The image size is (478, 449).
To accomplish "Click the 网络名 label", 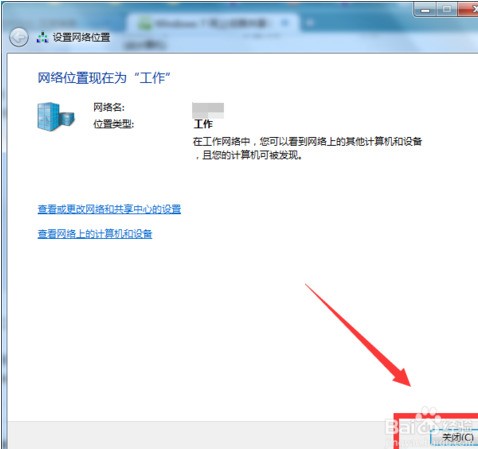I will 109,107.
